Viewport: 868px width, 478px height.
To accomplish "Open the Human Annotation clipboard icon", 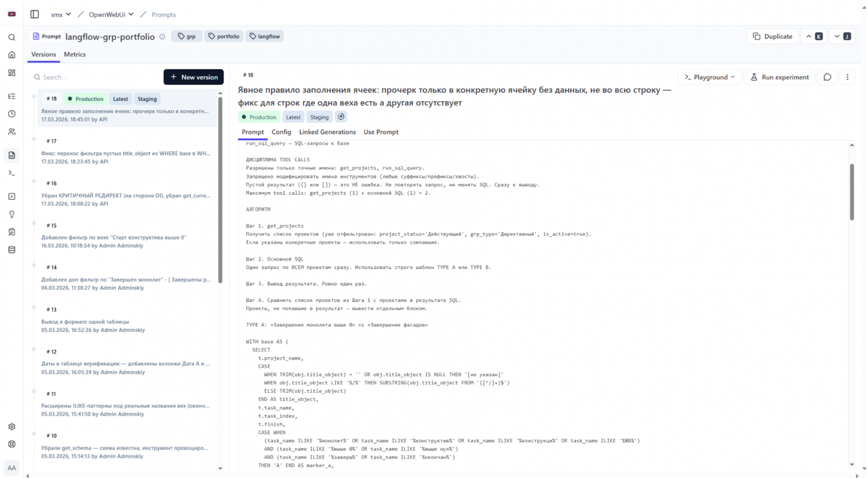I will [12, 232].
